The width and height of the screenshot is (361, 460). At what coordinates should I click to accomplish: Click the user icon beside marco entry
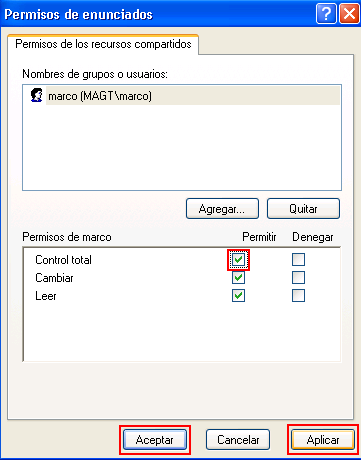[x=37, y=96]
